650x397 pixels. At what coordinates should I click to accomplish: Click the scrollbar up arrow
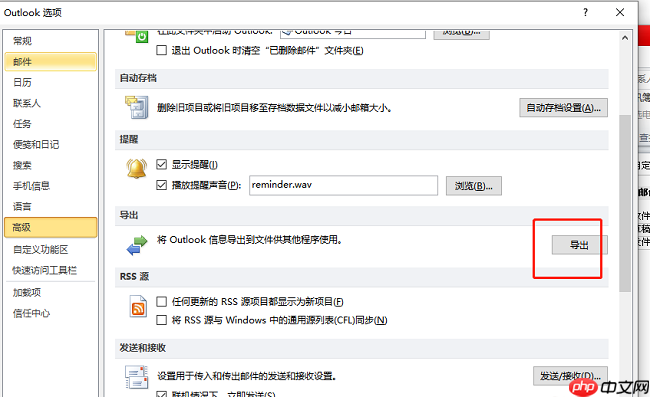(x=625, y=38)
